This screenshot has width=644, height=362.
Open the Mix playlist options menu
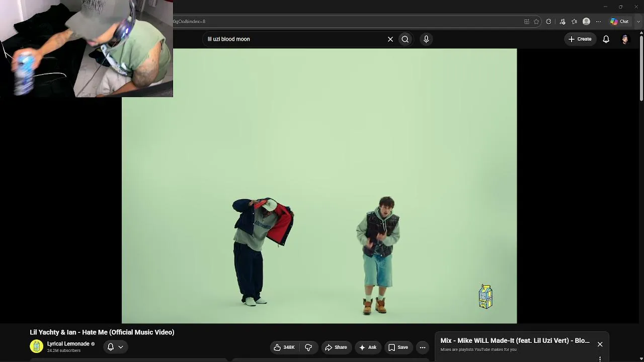point(600,359)
